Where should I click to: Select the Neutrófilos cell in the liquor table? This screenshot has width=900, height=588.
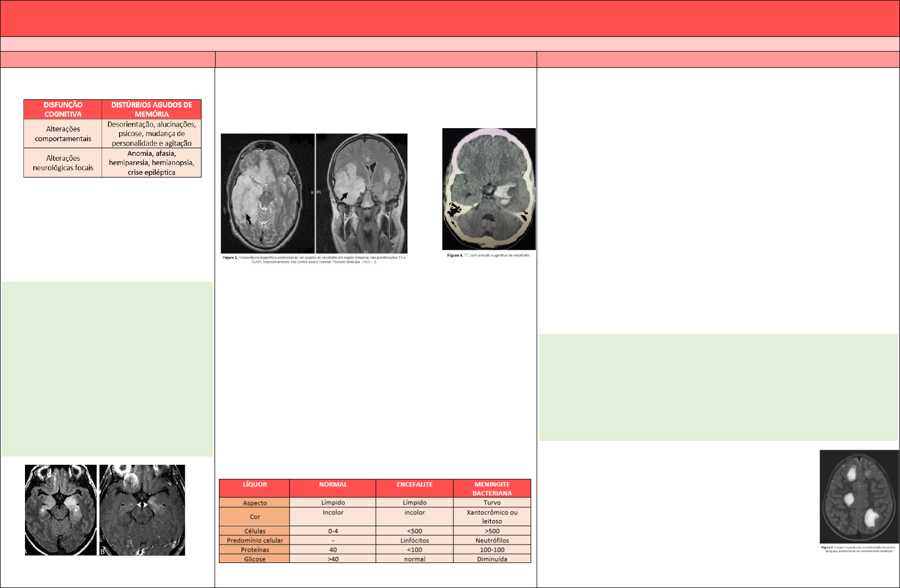pos(492,540)
